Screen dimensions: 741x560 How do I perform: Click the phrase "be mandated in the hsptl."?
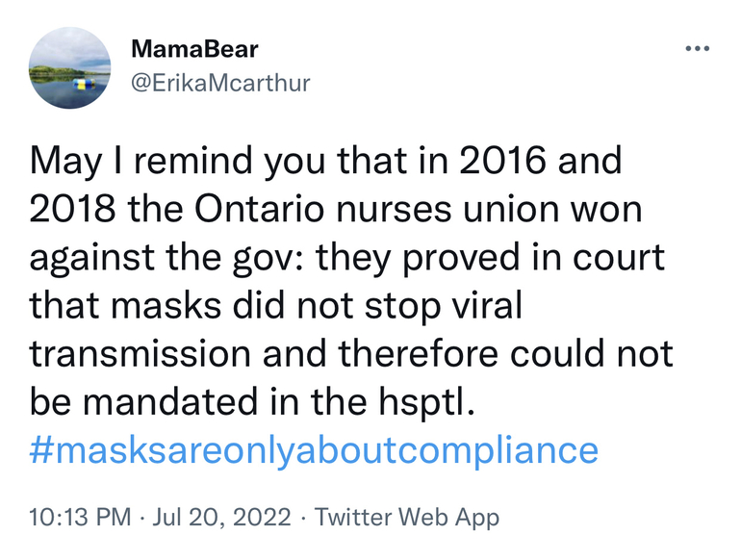(253, 401)
